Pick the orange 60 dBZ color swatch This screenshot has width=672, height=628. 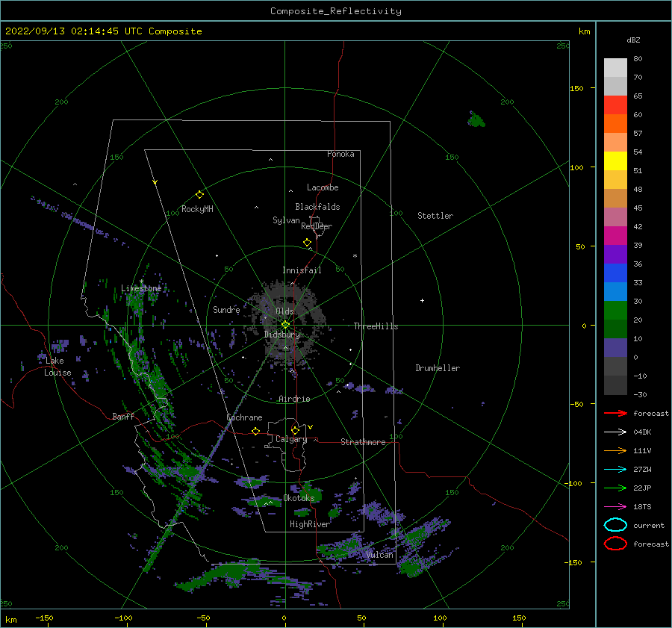click(x=615, y=123)
